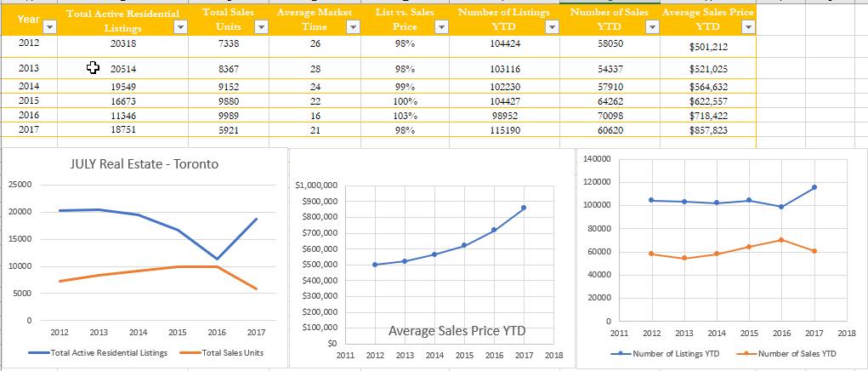Open the Average Market Time filter dropdown
Screen dimensions: 868x371
point(358,28)
